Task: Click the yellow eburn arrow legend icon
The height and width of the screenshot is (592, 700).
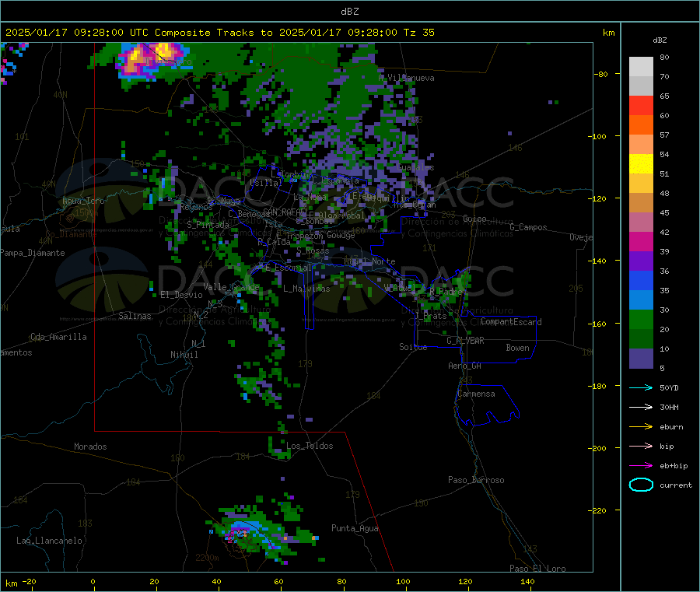Action: 641,427
